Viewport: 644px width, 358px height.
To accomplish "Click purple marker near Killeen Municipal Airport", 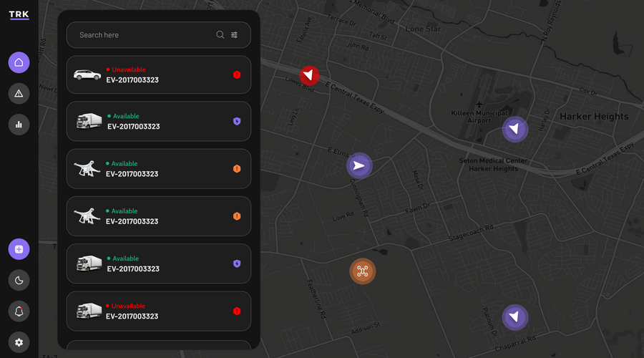I will (515, 130).
